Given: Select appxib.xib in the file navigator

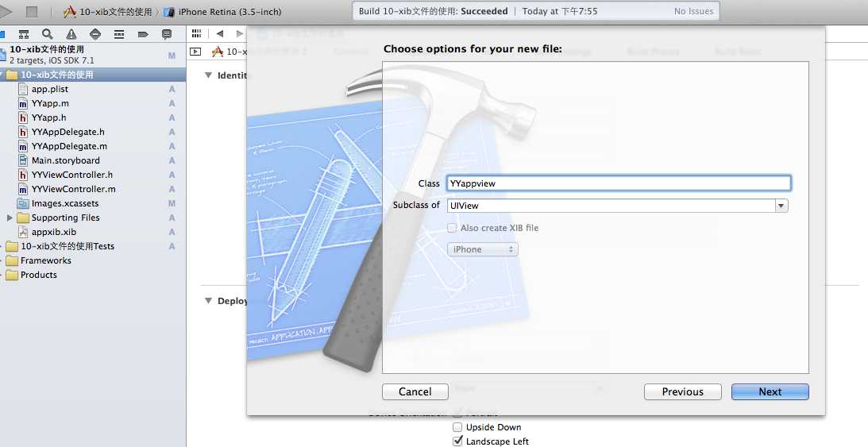Looking at the screenshot, I should point(54,232).
